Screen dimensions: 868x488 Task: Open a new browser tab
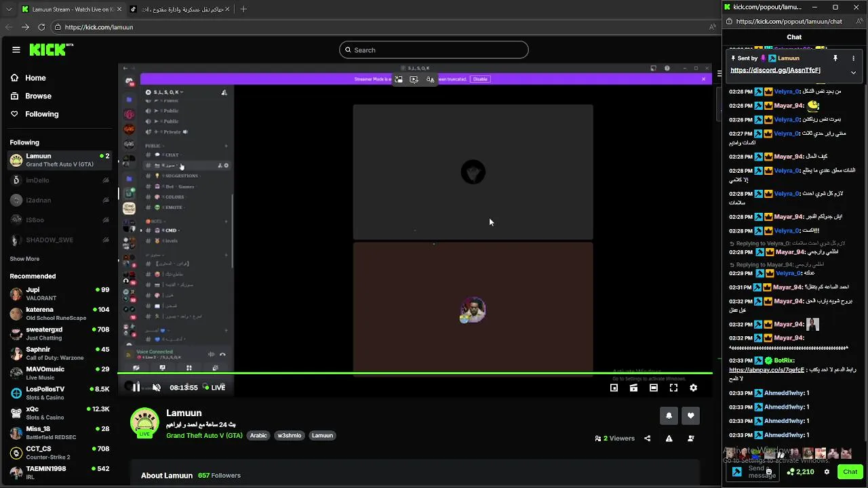pyautogui.click(x=243, y=9)
